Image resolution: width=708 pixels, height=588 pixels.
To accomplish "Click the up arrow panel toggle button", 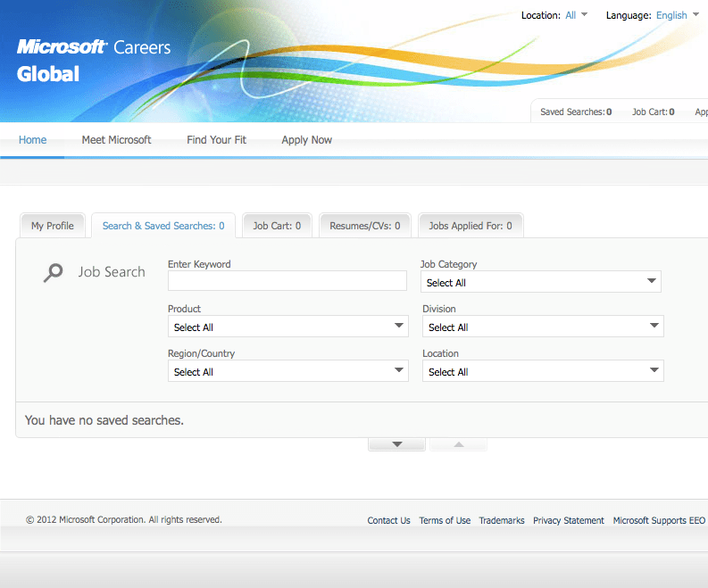I will click(459, 444).
